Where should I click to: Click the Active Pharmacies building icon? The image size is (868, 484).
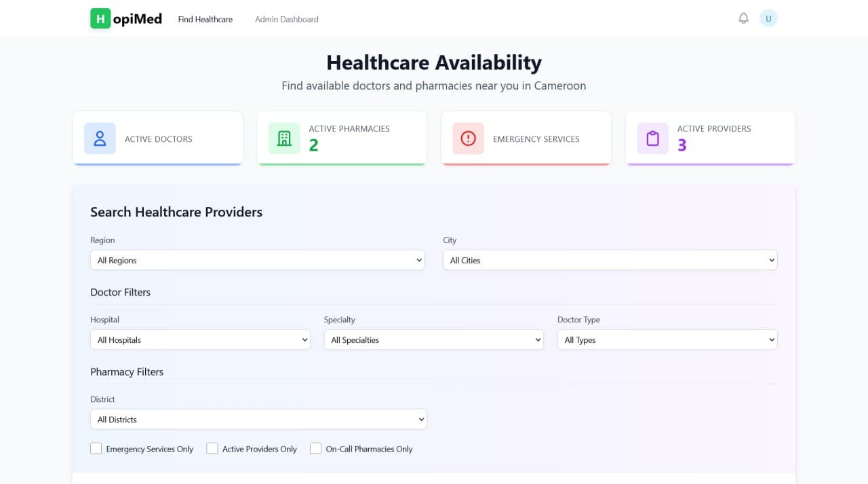[284, 138]
